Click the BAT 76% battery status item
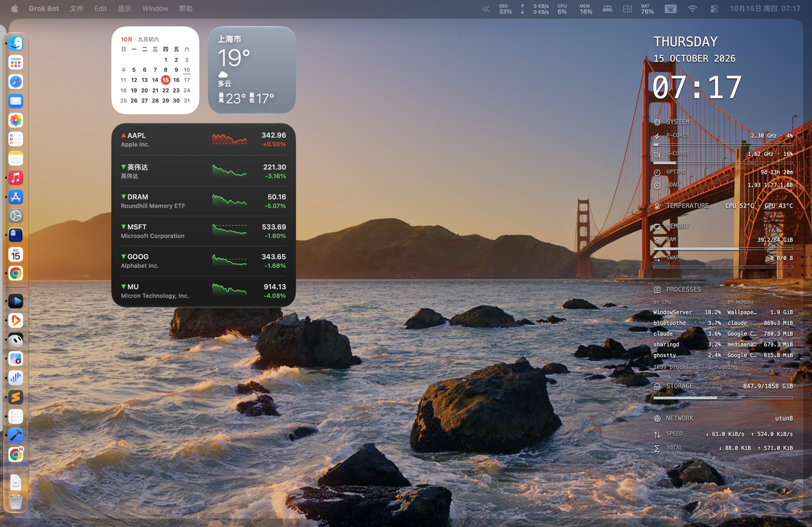 click(x=647, y=9)
